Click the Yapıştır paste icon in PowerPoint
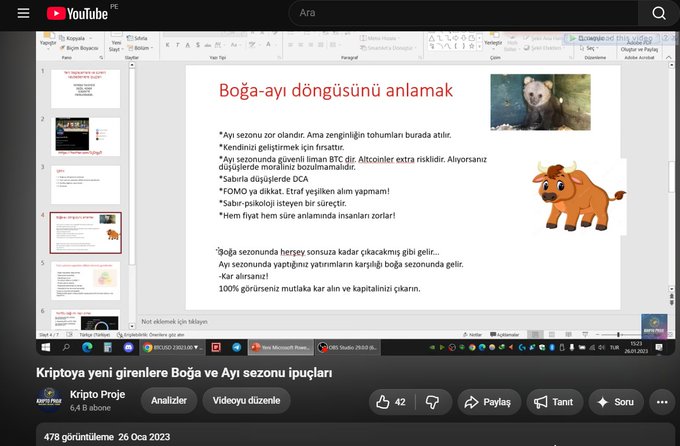The width and height of the screenshot is (680, 446). pyautogui.click(x=48, y=39)
